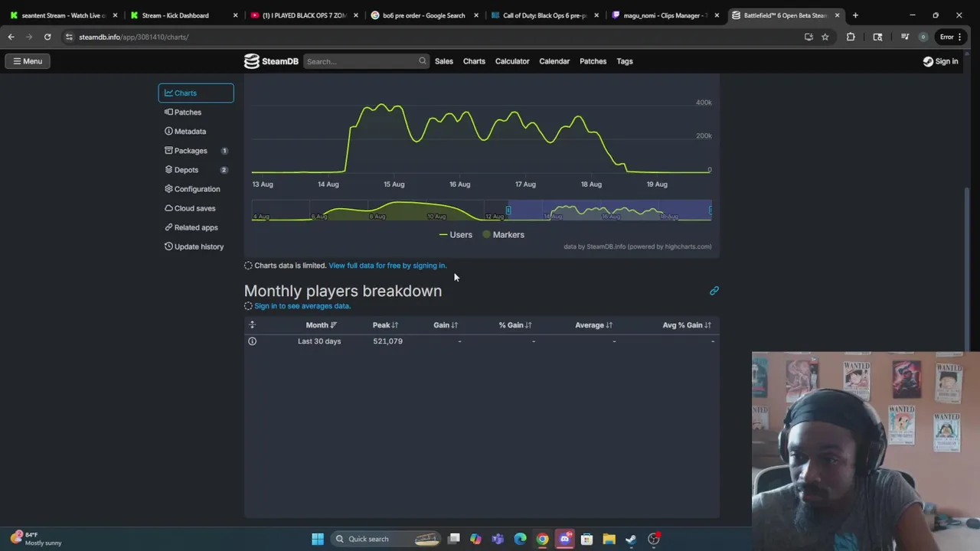Click the search magnifier icon
Viewport: 980px width, 551px height.
click(x=422, y=61)
